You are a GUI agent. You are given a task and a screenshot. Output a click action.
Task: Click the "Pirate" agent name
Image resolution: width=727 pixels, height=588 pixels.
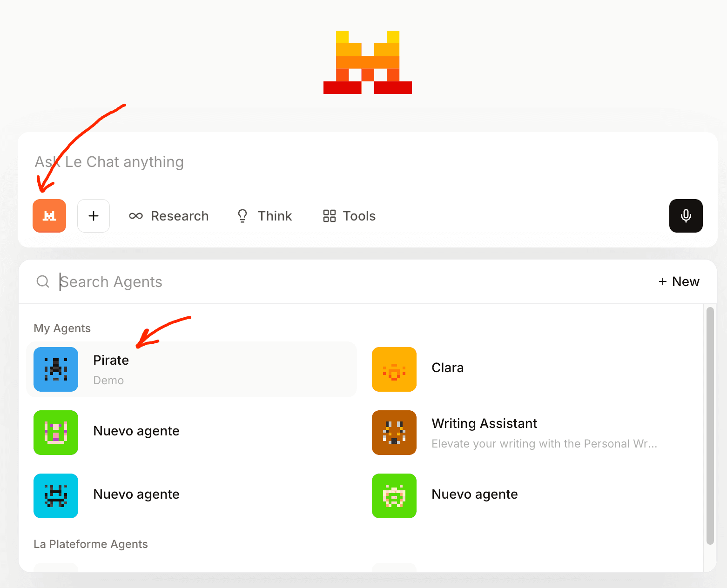pos(111,360)
